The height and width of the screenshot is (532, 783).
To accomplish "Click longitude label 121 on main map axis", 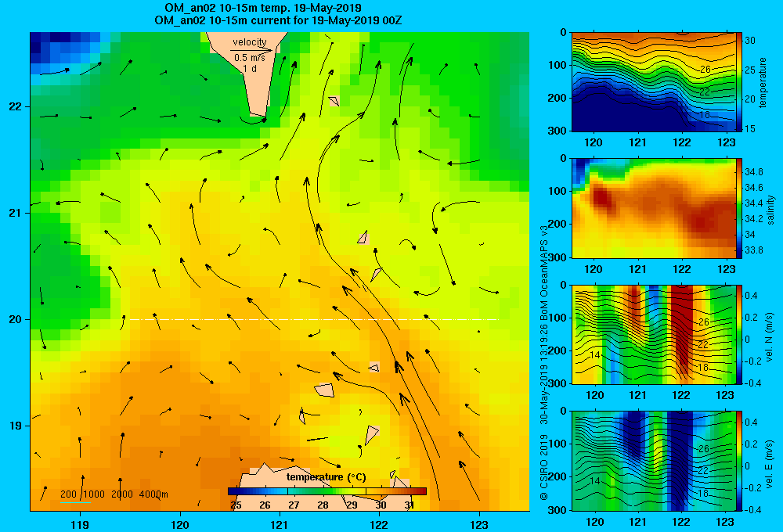I will coord(280,524).
